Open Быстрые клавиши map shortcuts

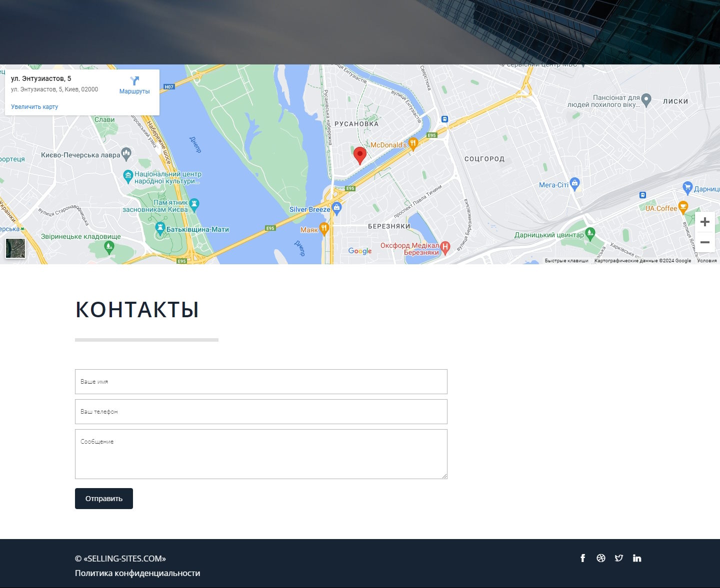pos(566,261)
